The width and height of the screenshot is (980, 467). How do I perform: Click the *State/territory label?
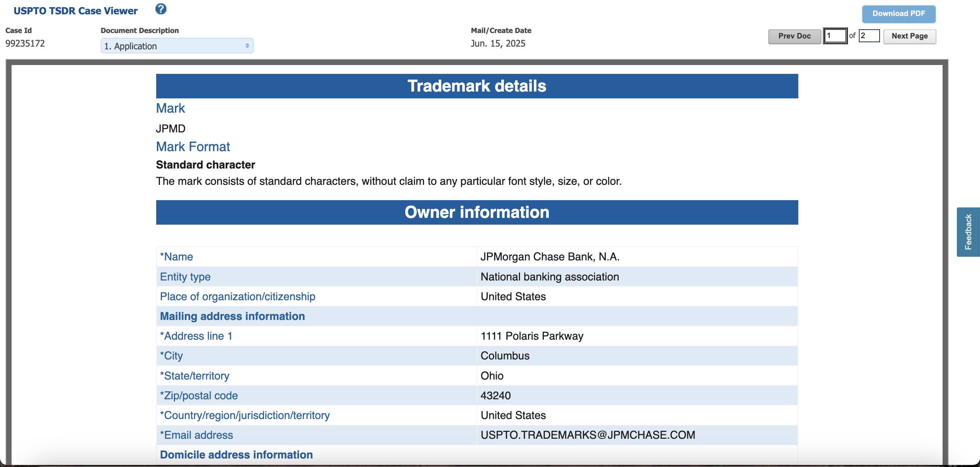[194, 376]
